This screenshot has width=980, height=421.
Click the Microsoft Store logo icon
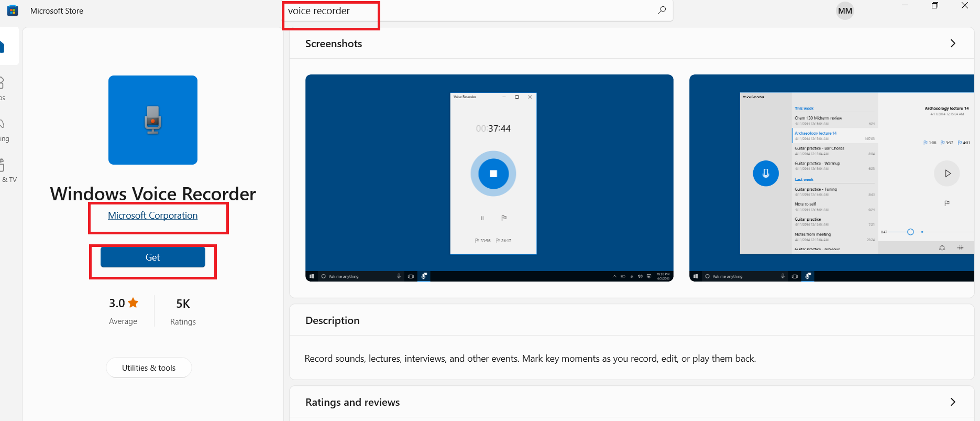point(13,10)
